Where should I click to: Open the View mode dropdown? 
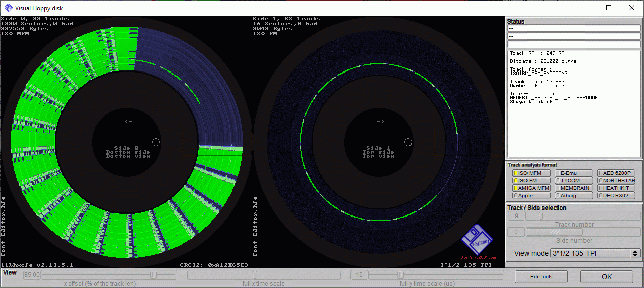click(596, 253)
